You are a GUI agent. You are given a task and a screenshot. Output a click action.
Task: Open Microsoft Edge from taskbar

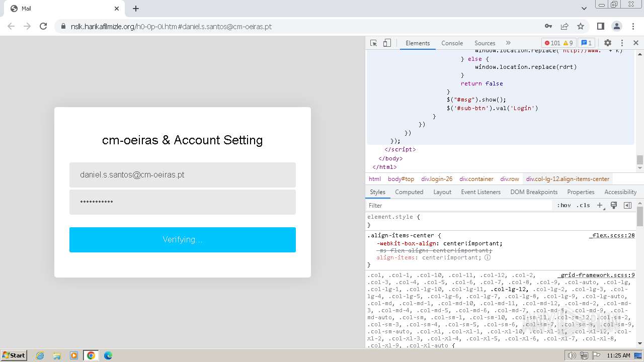(108, 355)
